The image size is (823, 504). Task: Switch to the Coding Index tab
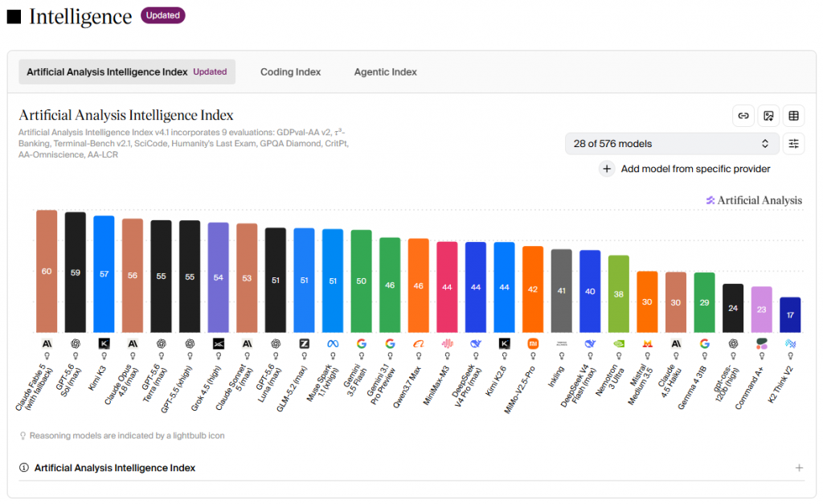pos(290,72)
